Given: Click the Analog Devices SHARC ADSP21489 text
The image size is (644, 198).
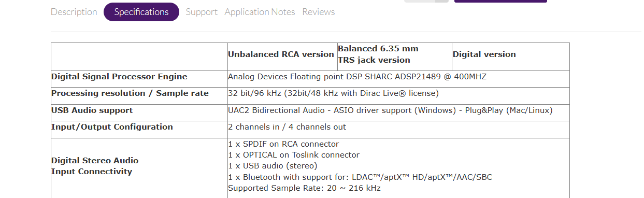Looking at the screenshot, I should 357,77.
